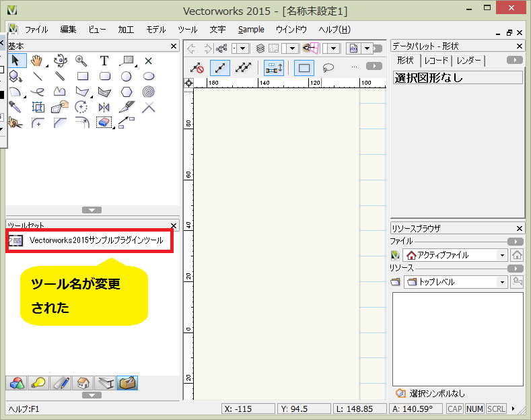This screenshot has height=420, width=531.
Task: Select the Rounded Rectangle tool
Action: [104, 76]
